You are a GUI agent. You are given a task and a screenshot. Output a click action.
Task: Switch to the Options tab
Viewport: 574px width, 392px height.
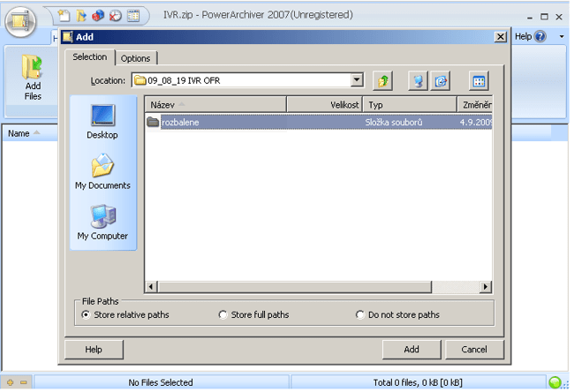pyautogui.click(x=135, y=58)
